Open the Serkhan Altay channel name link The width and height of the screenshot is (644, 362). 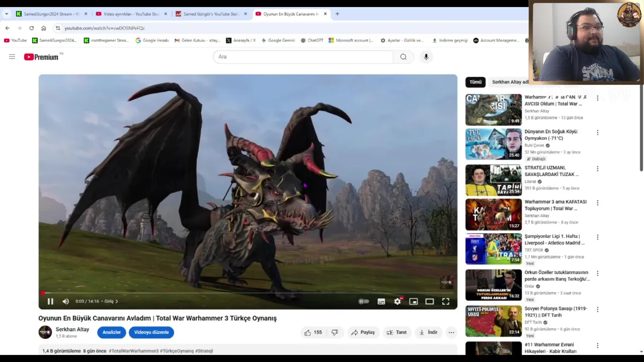(72, 329)
